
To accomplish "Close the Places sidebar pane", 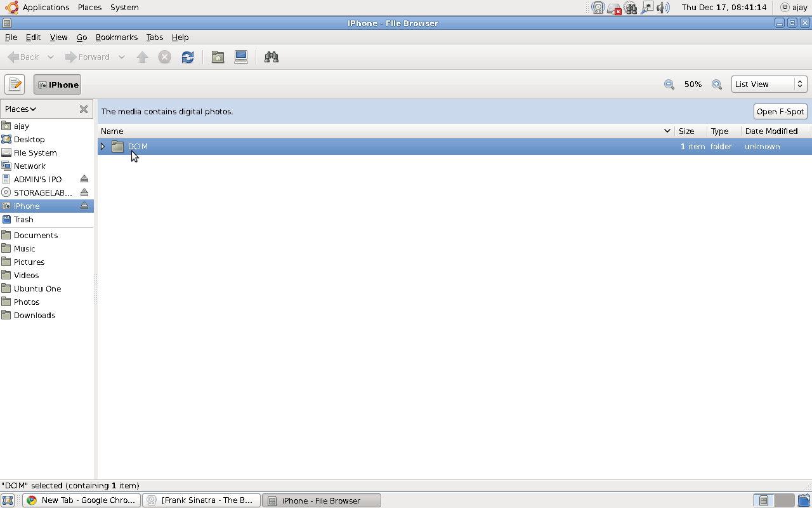I will (83, 109).
